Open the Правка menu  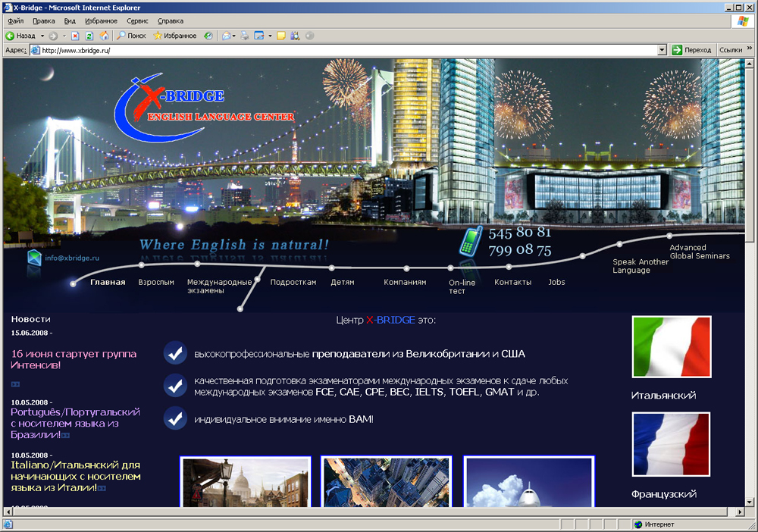coord(43,21)
